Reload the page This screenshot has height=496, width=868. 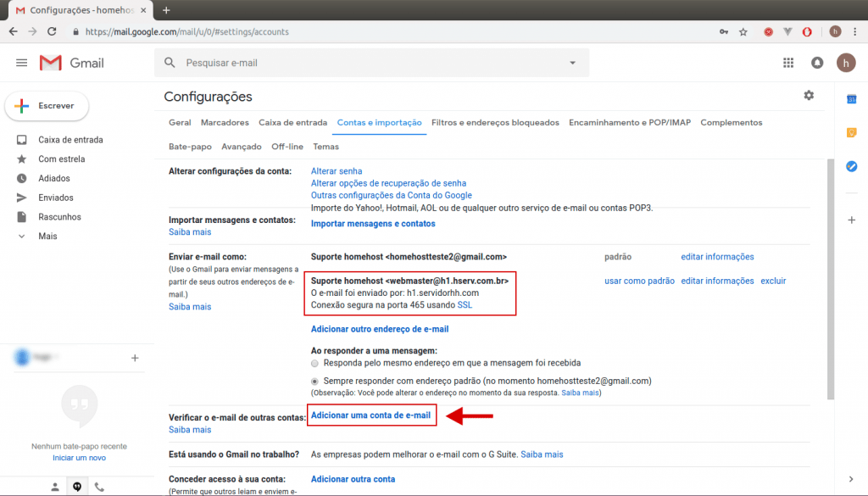52,31
